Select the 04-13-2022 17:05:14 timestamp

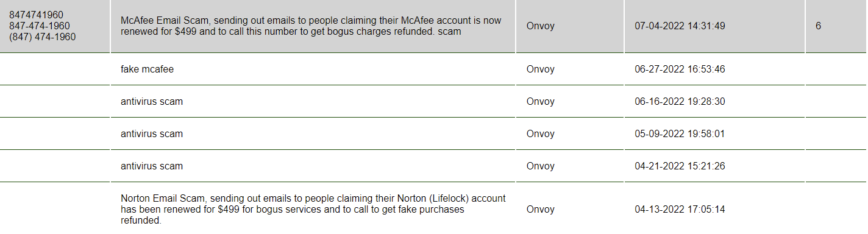tap(680, 210)
